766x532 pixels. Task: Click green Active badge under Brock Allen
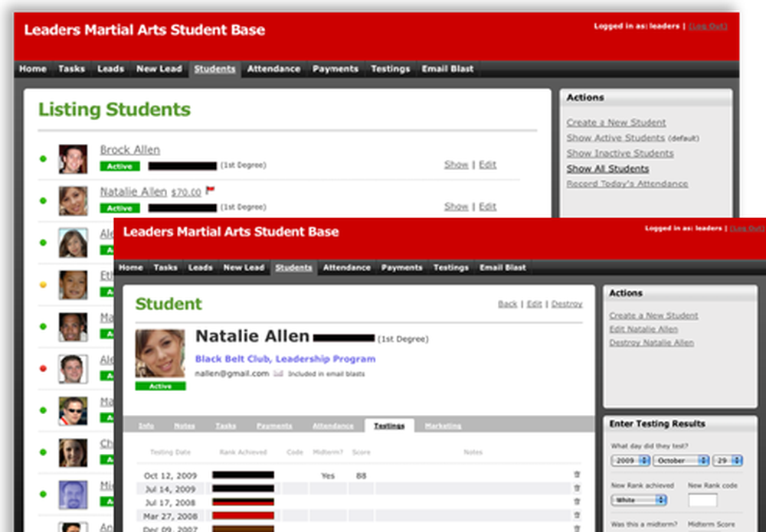click(x=119, y=166)
